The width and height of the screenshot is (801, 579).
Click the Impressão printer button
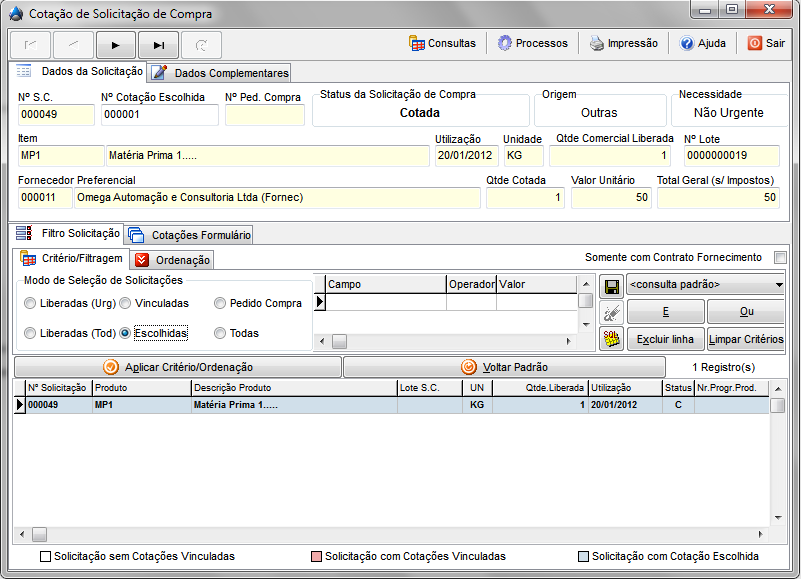[x=623, y=44]
